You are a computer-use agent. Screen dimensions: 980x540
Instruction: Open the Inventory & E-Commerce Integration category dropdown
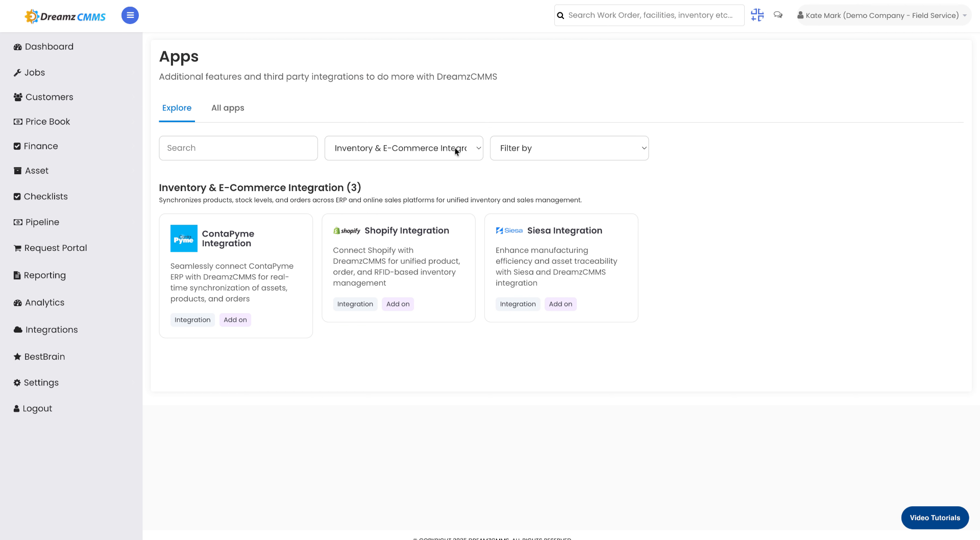tap(403, 148)
